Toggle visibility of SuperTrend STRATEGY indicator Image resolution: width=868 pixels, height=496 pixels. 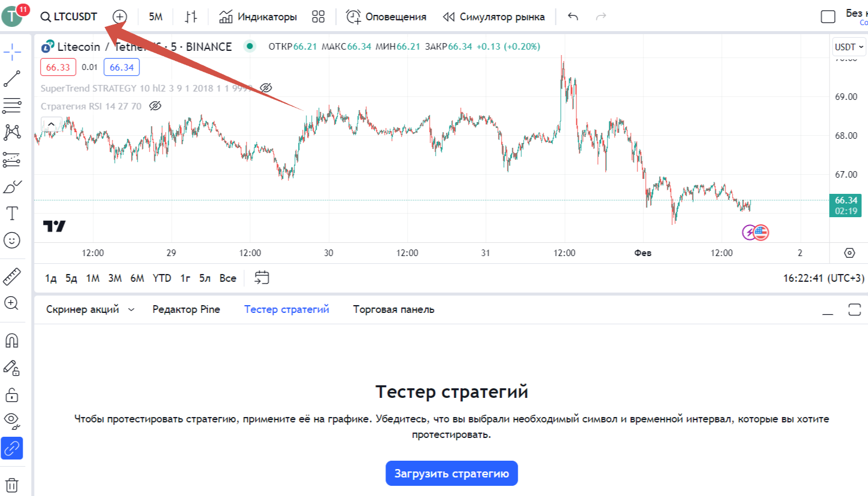[266, 88]
